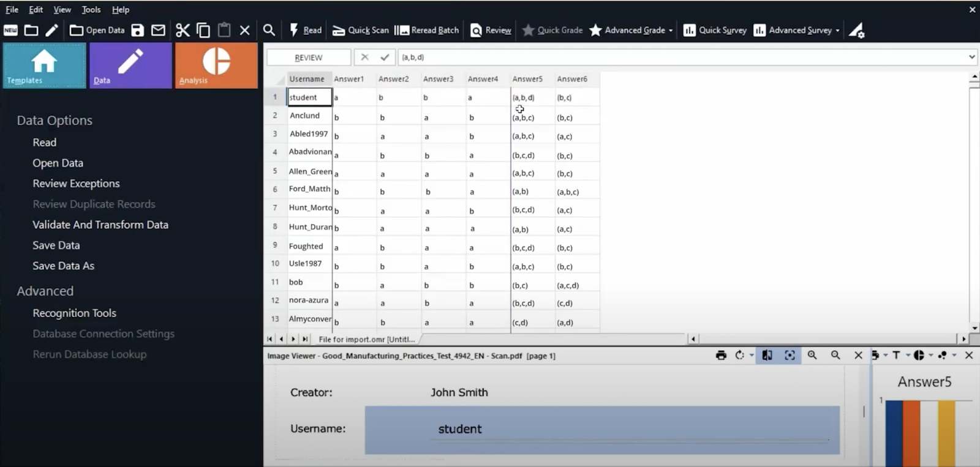Click the magnifying glass search icon

pyautogui.click(x=269, y=31)
